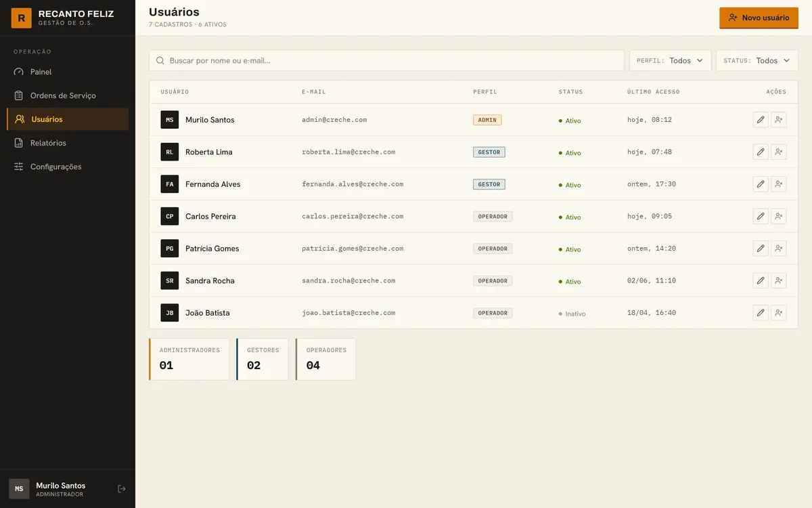Edit Murilo Santos with the pencil icon
Viewport: 812px width, 508px height.
761,120
